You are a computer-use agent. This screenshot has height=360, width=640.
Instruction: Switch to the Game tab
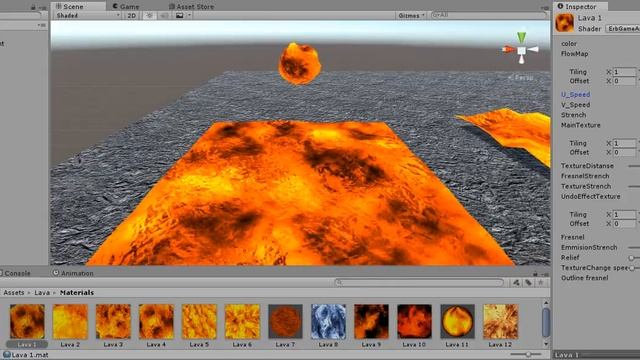pyautogui.click(x=126, y=7)
